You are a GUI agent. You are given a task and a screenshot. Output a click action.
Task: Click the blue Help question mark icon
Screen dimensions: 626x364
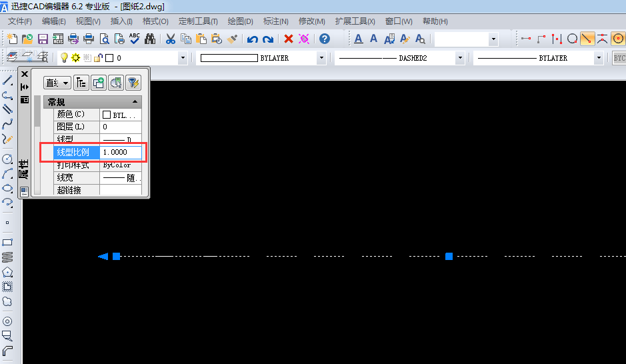(325, 39)
